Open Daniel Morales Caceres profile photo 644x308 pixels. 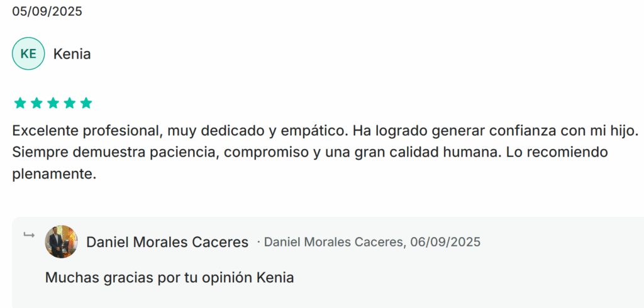click(x=62, y=241)
